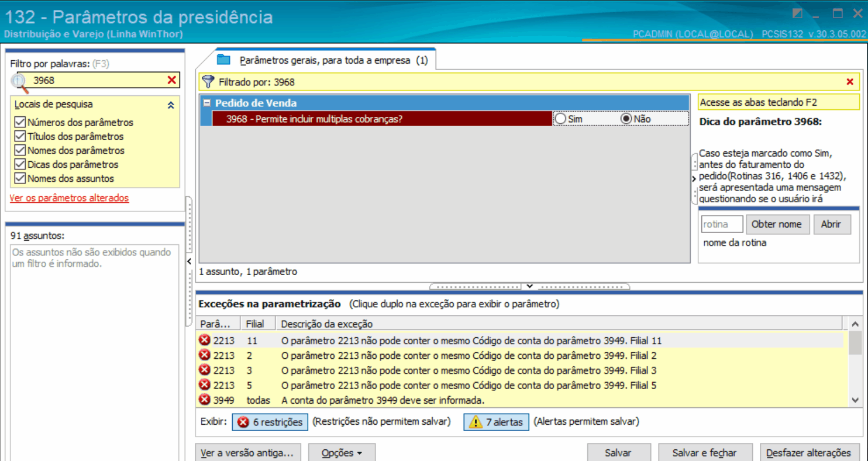
Task: Click the '1 assunto, 1 parâmetro' status text
Action: tap(248, 272)
